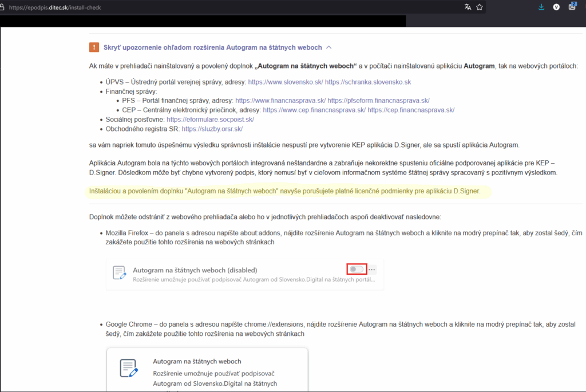Open the https://pfseform.financnasprava.sk/ link
Screen dimensions: 586x392
379,101
